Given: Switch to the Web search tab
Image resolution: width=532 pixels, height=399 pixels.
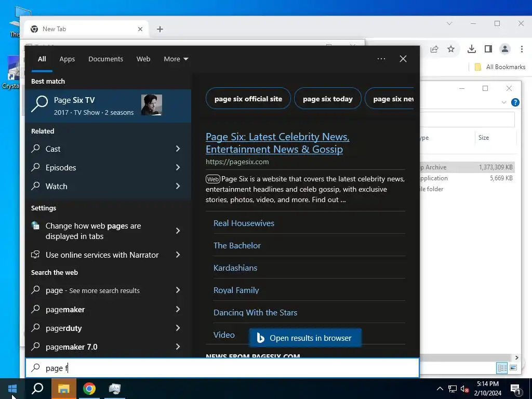Looking at the screenshot, I should pos(143,59).
